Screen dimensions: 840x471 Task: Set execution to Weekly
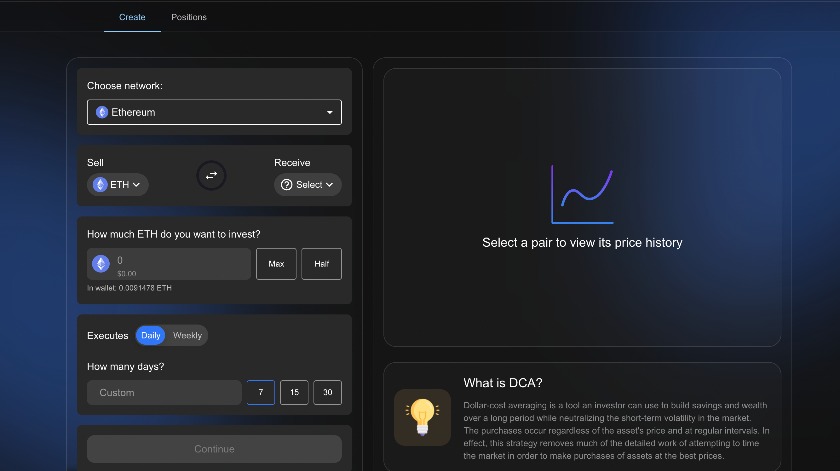pyautogui.click(x=187, y=335)
